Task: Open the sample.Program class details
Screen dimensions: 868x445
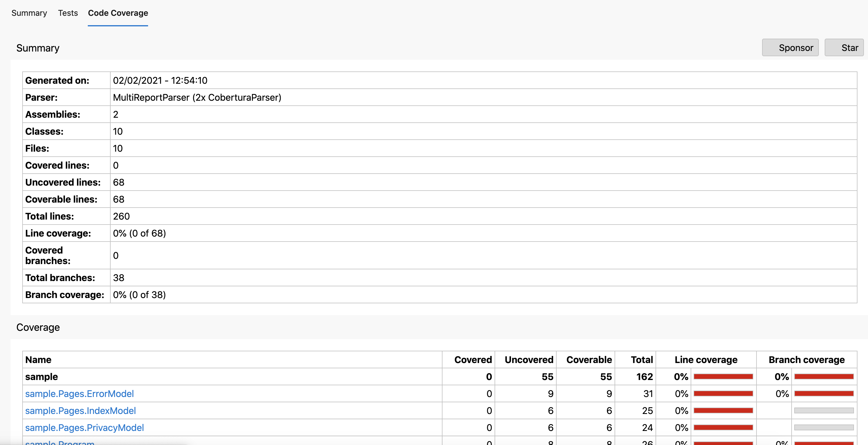Action: [x=60, y=443]
